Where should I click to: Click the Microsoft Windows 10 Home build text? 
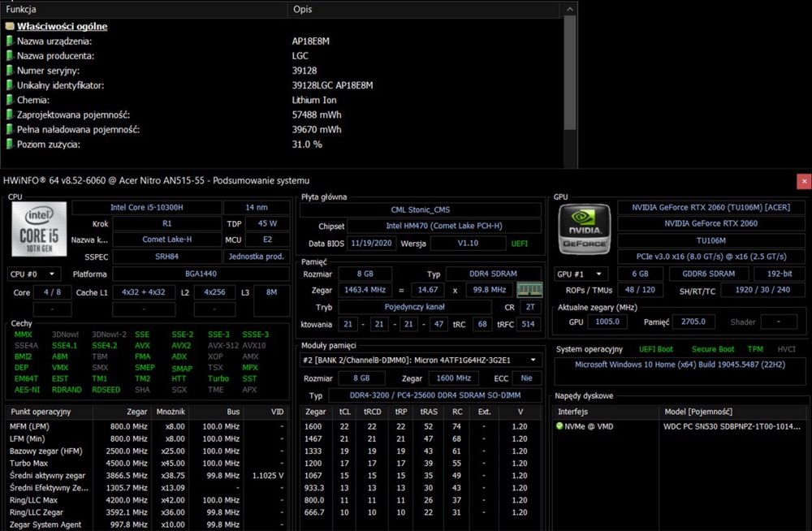point(680,365)
